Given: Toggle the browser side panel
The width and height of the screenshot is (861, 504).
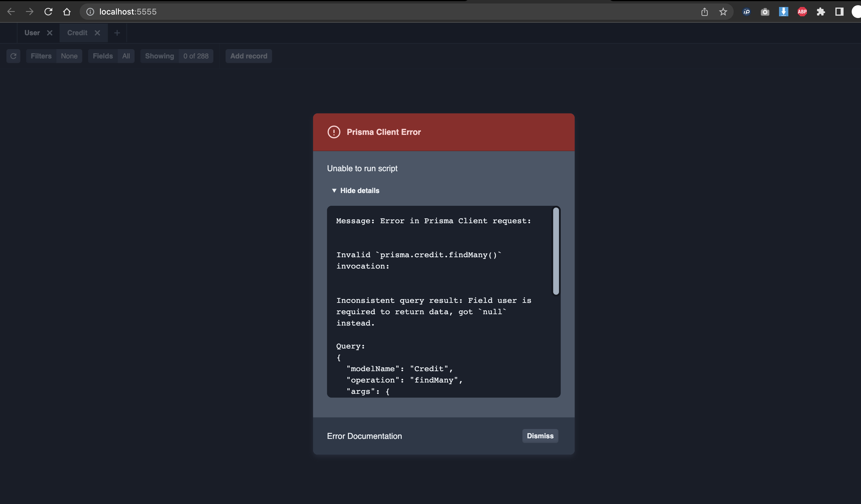Looking at the screenshot, I should [x=839, y=11].
